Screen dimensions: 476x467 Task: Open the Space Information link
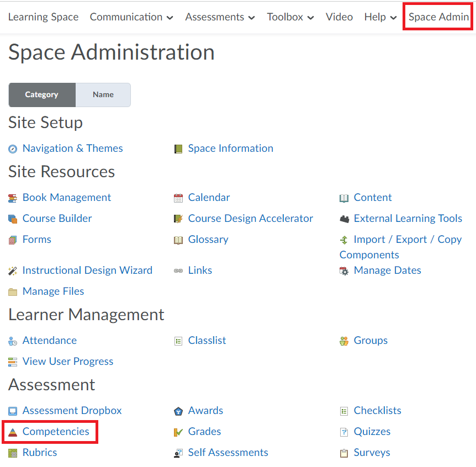click(x=231, y=148)
